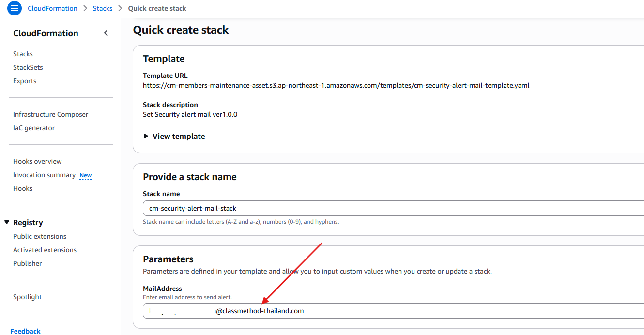Click the Stacks breadcrumb link
The width and height of the screenshot is (644, 335).
(102, 8)
